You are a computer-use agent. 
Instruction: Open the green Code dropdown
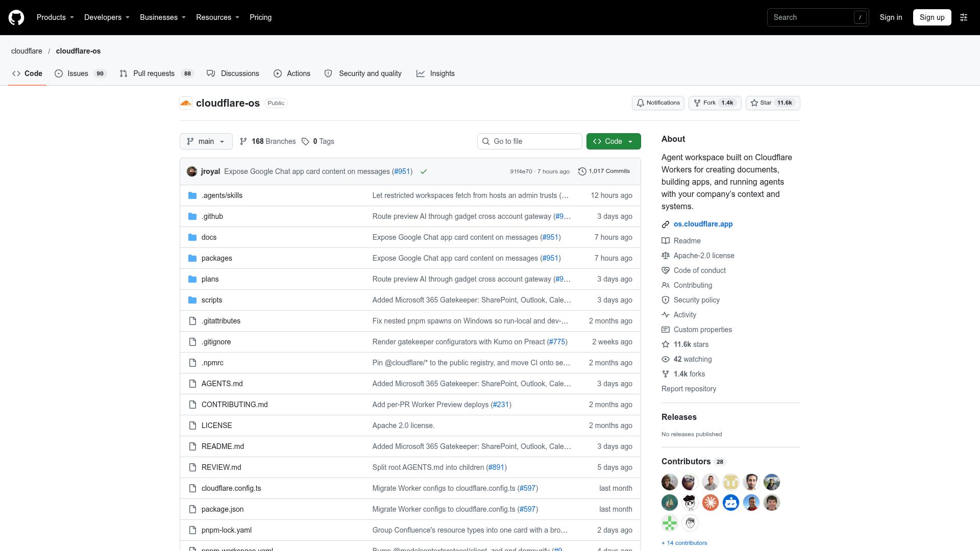pos(614,141)
